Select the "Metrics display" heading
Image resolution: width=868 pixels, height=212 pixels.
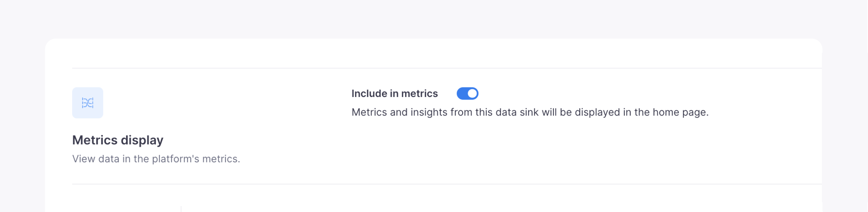pos(118,140)
